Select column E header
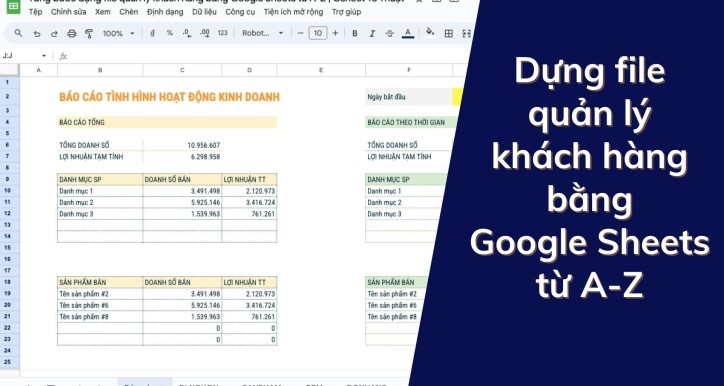 tap(321, 70)
